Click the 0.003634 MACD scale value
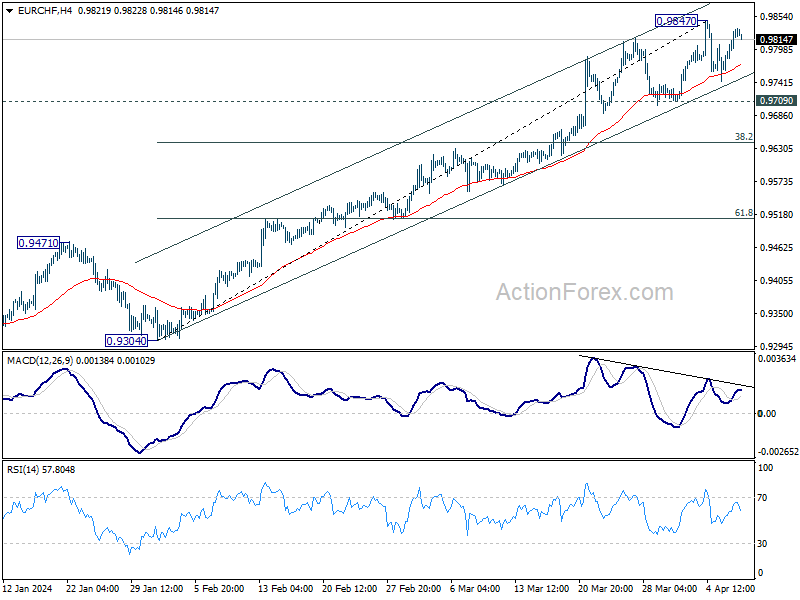 point(777,359)
